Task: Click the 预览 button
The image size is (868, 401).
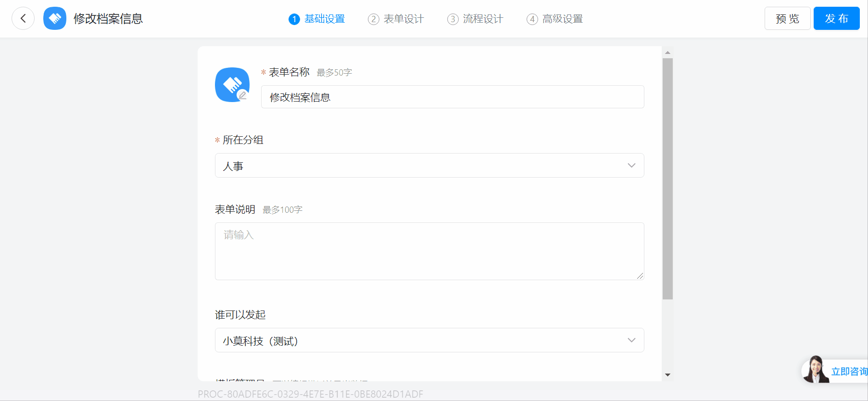Action: point(787,19)
